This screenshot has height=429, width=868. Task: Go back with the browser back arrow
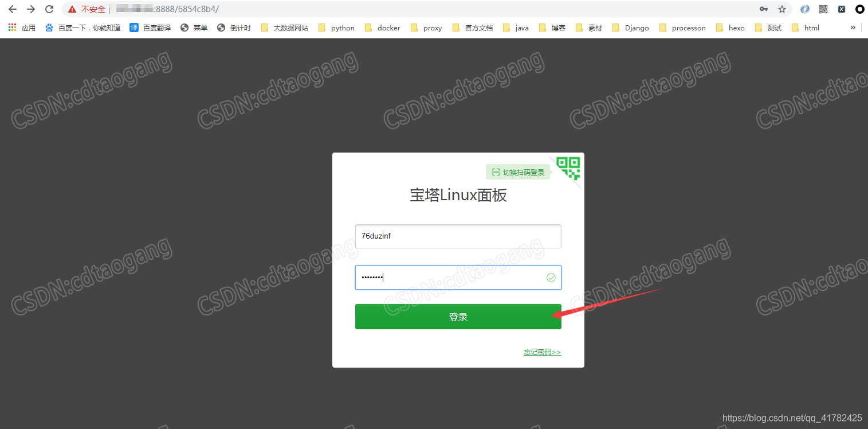(13, 9)
